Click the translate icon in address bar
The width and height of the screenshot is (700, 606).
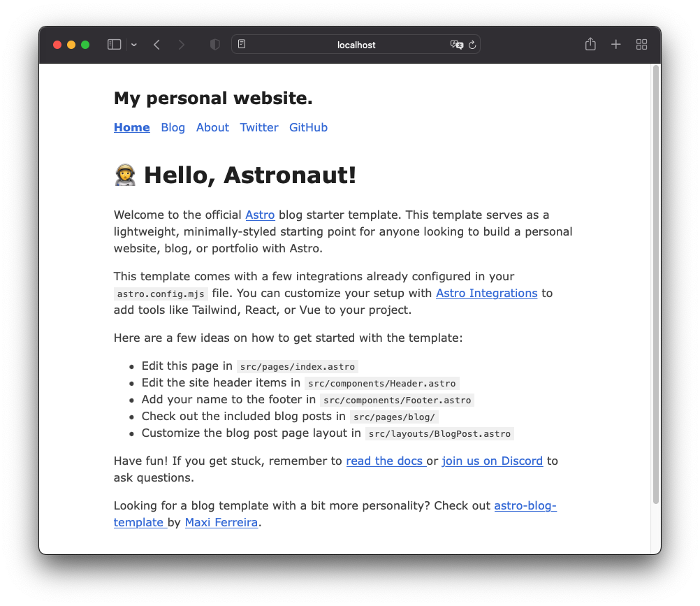(456, 45)
